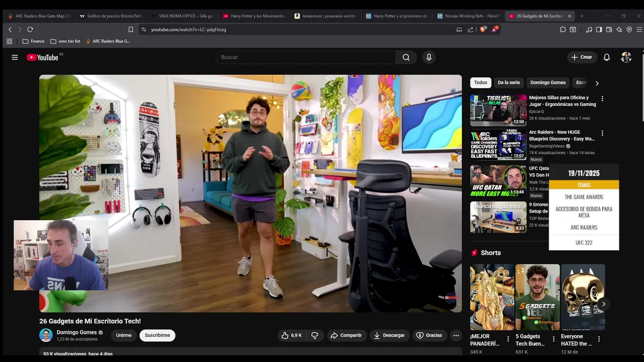This screenshot has height=362, width=644.
Task: Open the bookmarks bar apps grid
Action: 9,41
